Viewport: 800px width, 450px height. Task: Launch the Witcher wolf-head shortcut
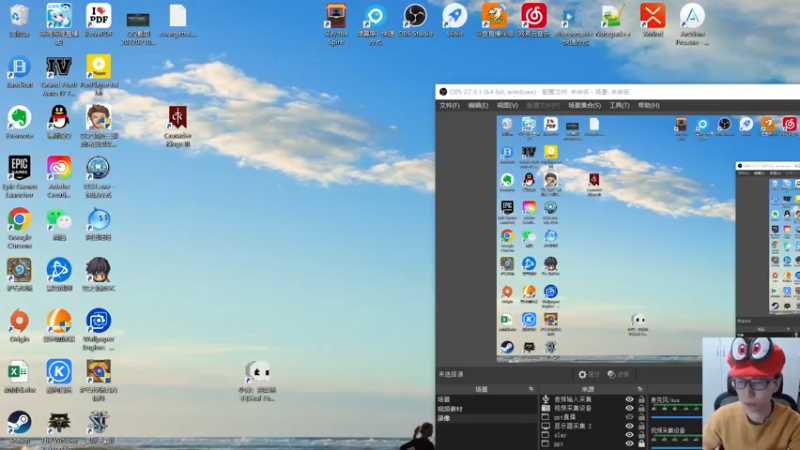tap(59, 428)
